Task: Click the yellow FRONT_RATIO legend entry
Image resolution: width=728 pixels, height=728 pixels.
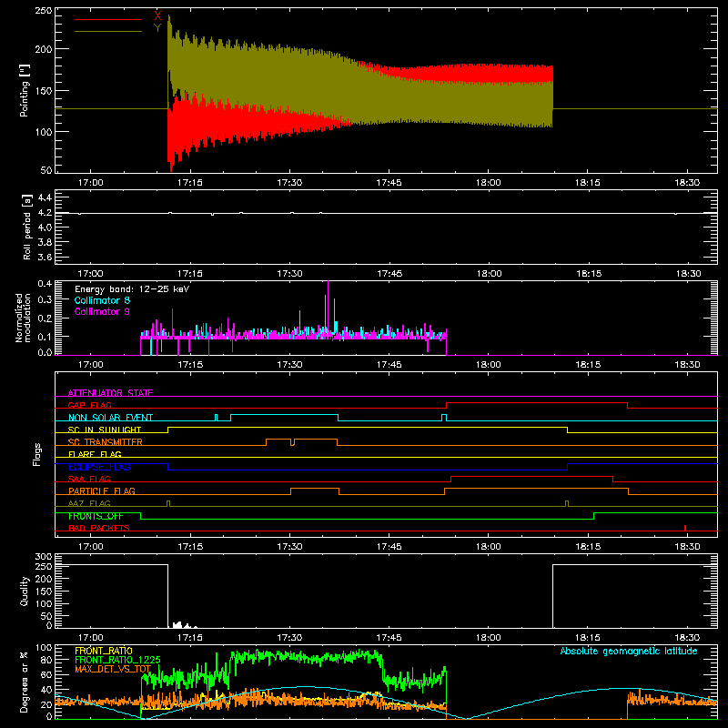Action: tap(104, 651)
